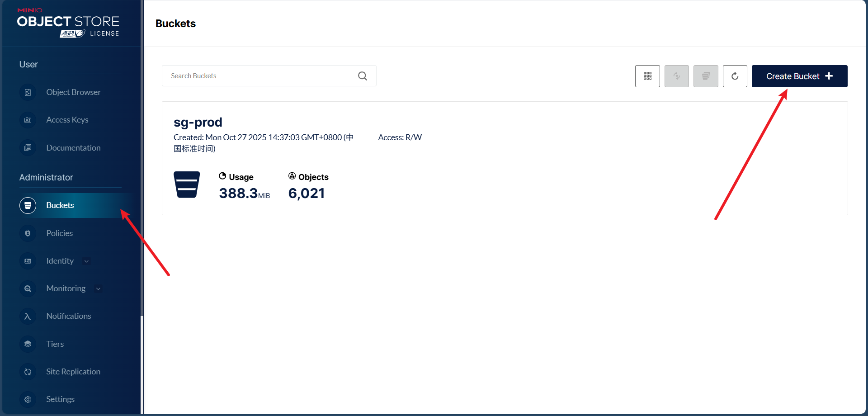Click the Objects count icon
This screenshot has height=416, width=868.
(292, 176)
